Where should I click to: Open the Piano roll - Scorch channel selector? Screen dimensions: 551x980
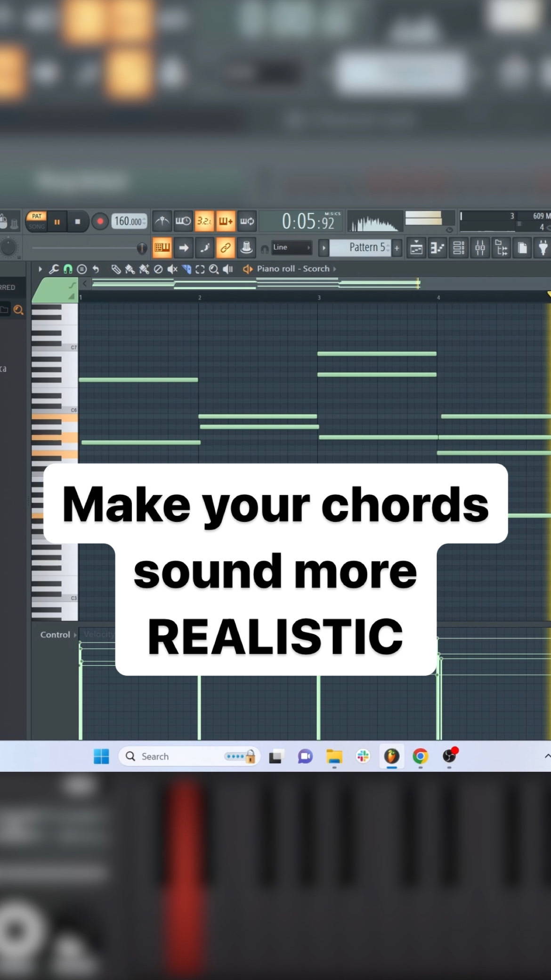pyautogui.click(x=293, y=269)
